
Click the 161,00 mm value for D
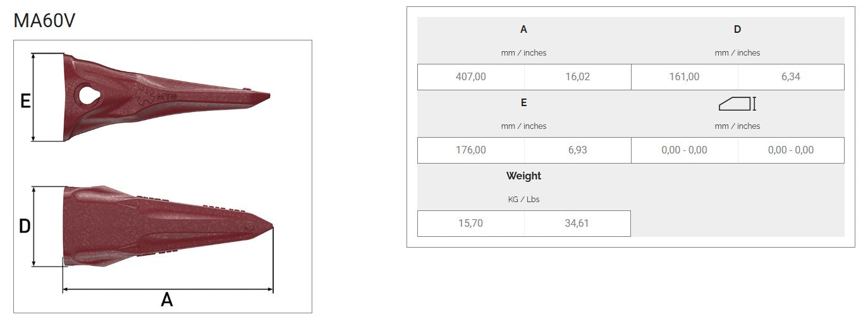[684, 77]
